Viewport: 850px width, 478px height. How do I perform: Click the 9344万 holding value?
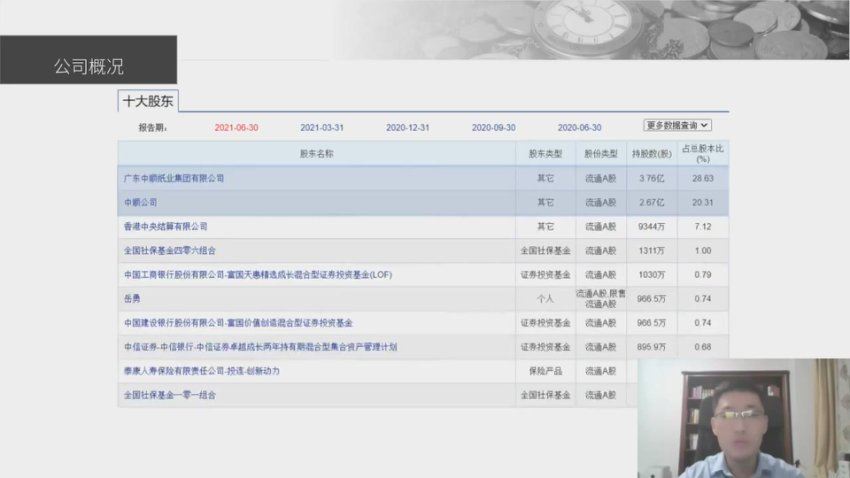click(652, 227)
